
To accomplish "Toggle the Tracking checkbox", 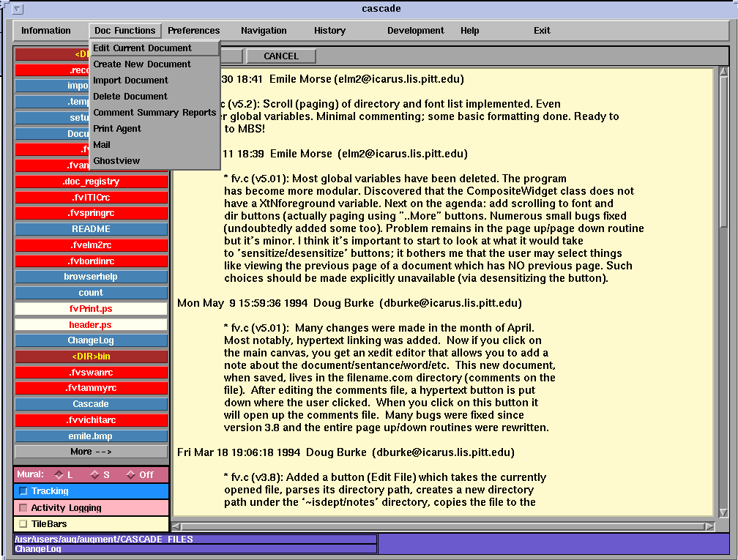I will (23, 491).
